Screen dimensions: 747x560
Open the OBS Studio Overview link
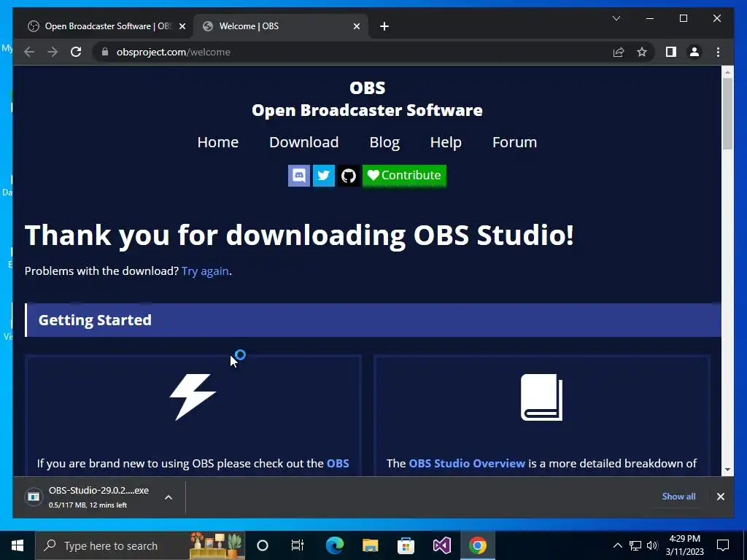tap(467, 463)
